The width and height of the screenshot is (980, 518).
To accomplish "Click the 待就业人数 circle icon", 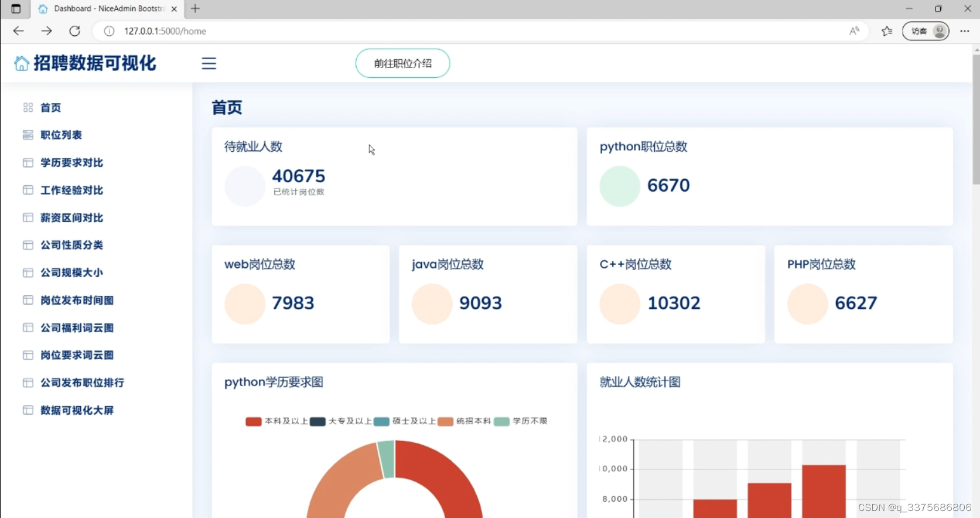I will coord(245,186).
